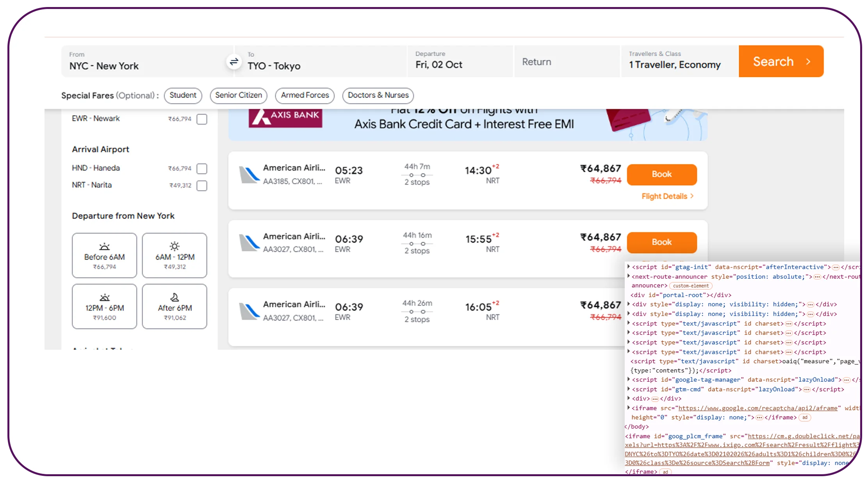Select the sunrise icon for Before 6AM
The height and width of the screenshot is (484, 868).
pos(104,247)
